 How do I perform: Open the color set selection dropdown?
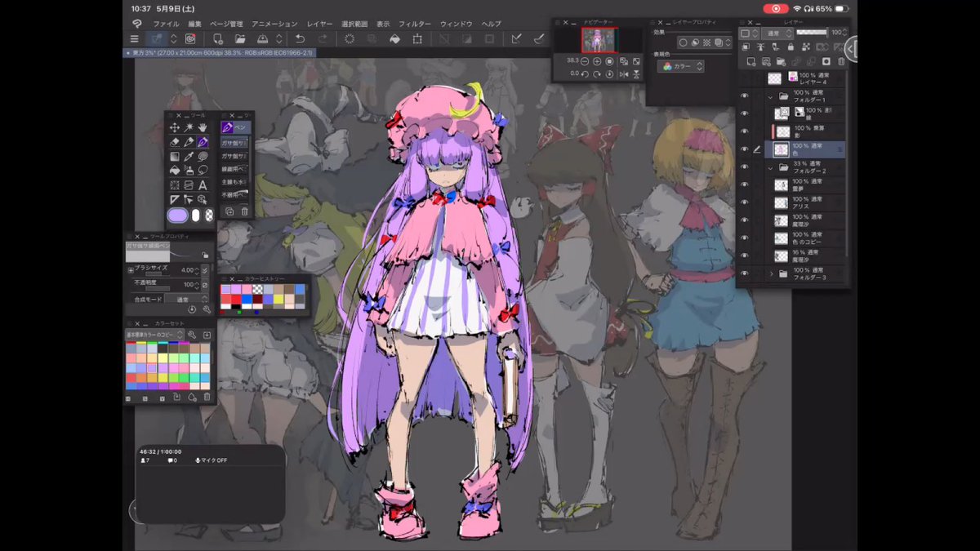coord(154,335)
